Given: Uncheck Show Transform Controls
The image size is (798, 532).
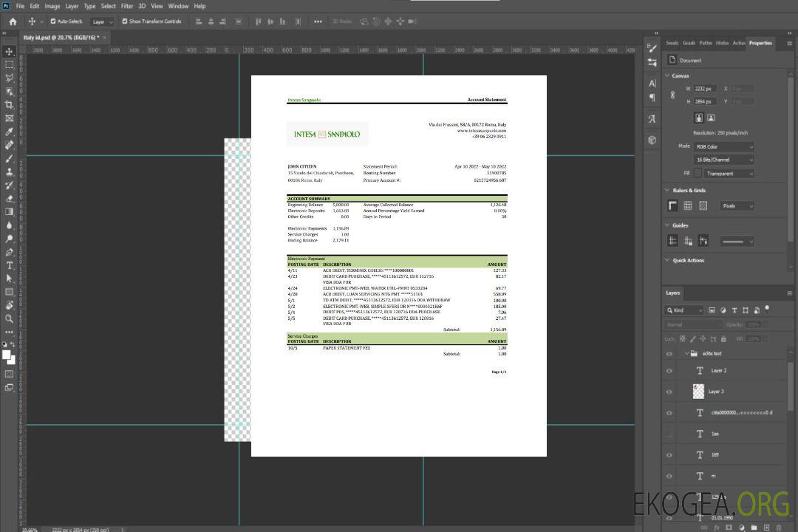Looking at the screenshot, I should tap(125, 21).
